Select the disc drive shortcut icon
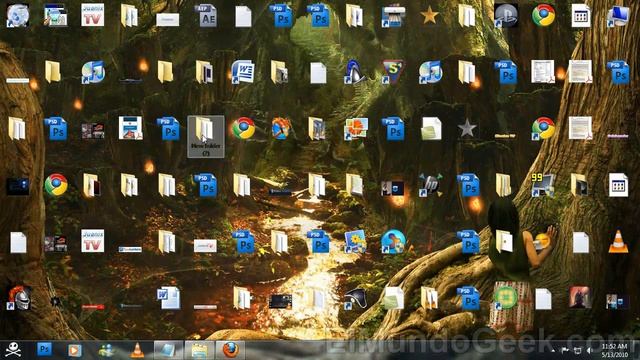 18,16
